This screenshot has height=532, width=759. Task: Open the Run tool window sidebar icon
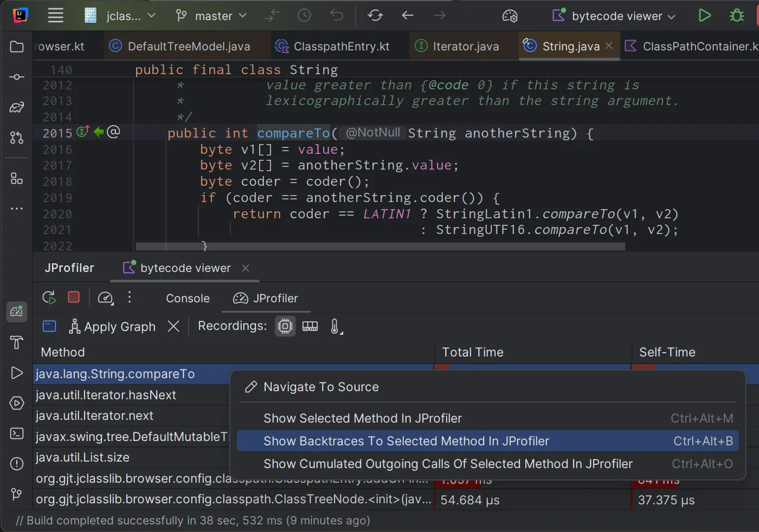click(17, 373)
